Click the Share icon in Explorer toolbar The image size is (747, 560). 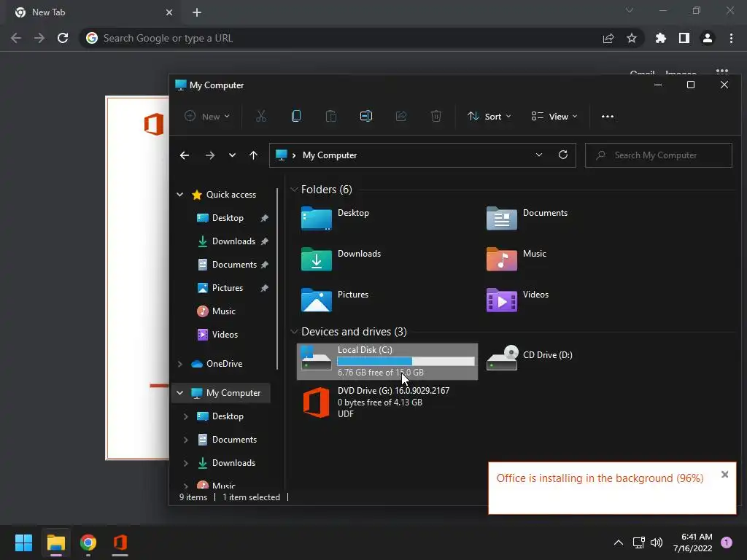[401, 116]
